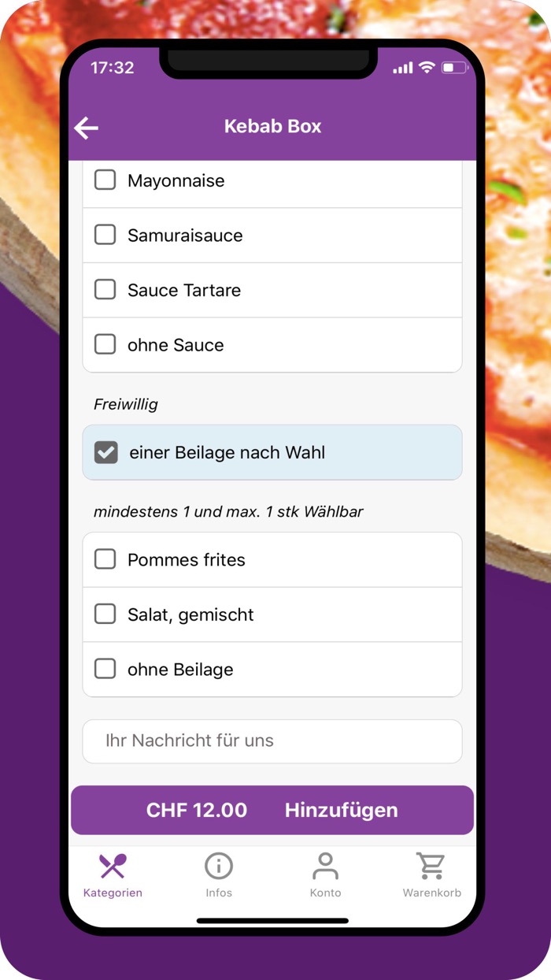Tap the cellular signal bars icon
The image size is (551, 980).
pos(401,68)
